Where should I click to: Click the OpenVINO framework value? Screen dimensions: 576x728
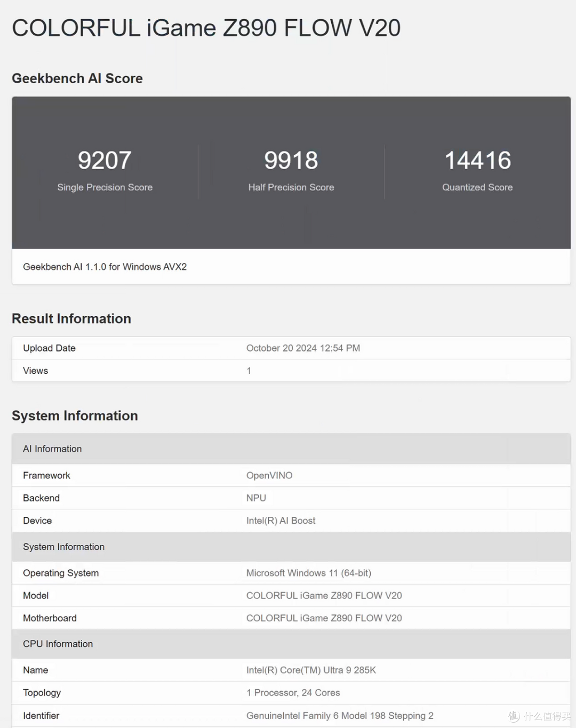tap(269, 475)
